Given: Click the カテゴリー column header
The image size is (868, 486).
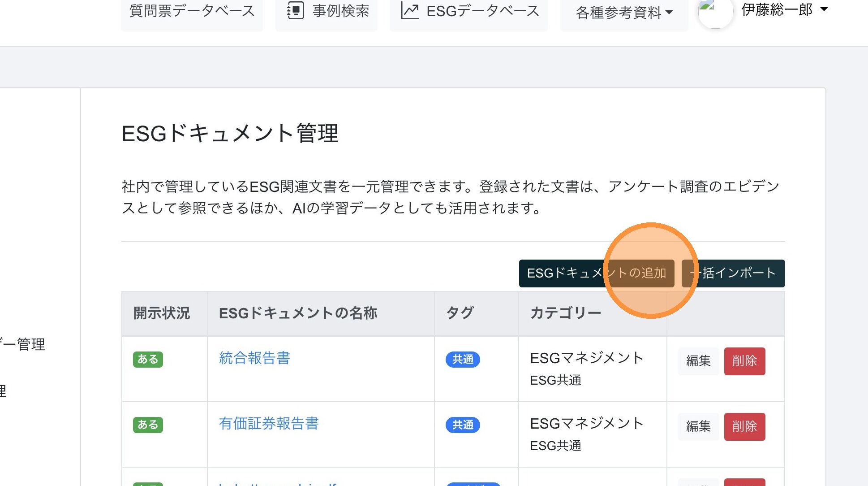Looking at the screenshot, I should click(x=565, y=313).
